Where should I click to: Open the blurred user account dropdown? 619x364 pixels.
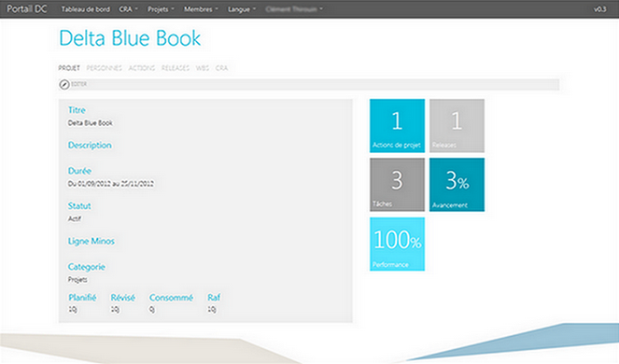(294, 9)
